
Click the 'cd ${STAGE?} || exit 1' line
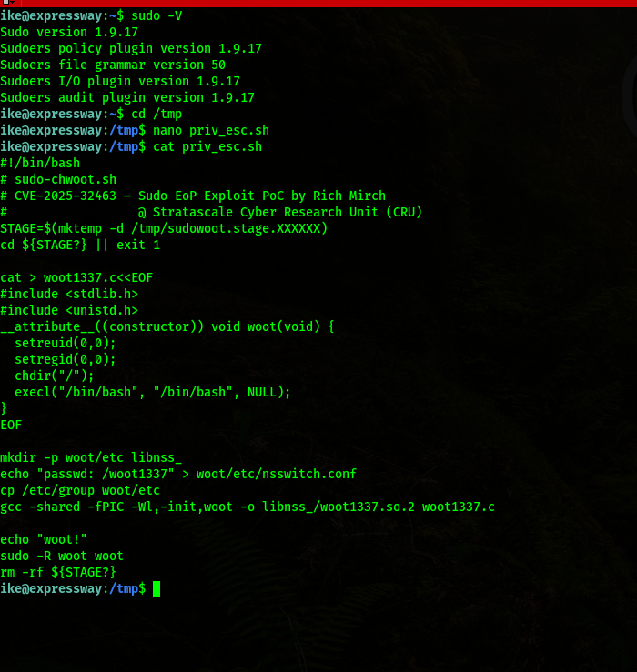(80, 245)
